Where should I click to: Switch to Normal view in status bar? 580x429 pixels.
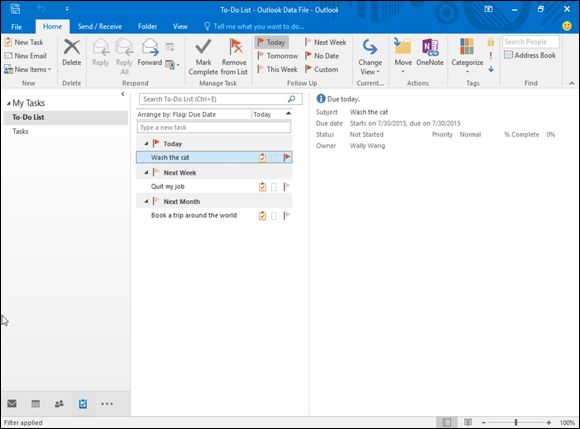coord(447,422)
